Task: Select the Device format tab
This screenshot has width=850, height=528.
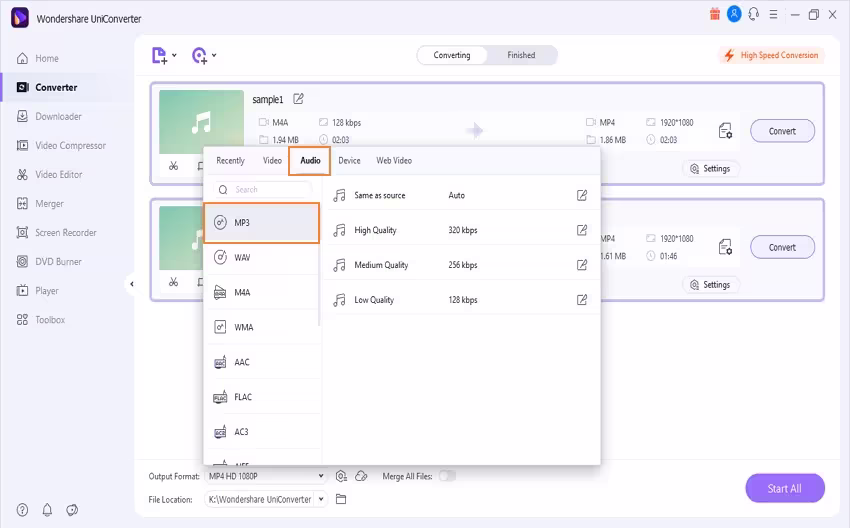Action: tap(349, 160)
